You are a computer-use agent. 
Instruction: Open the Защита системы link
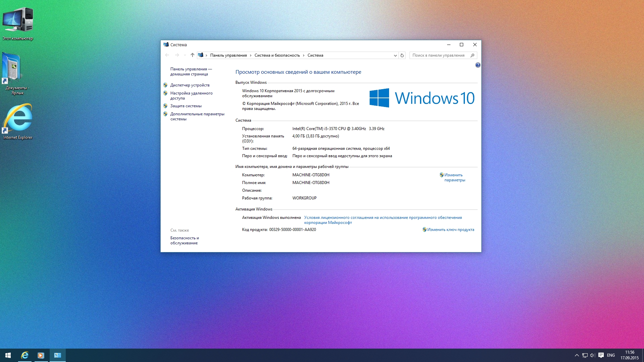186,106
